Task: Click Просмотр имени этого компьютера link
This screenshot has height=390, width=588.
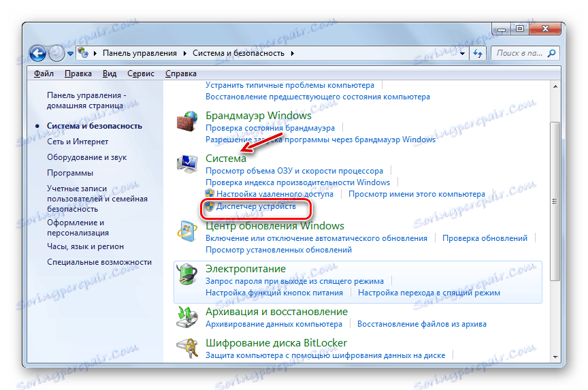Action: point(416,194)
